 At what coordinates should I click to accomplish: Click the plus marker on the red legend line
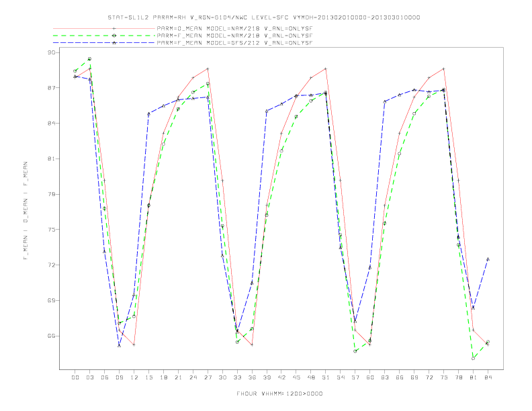[114, 28]
